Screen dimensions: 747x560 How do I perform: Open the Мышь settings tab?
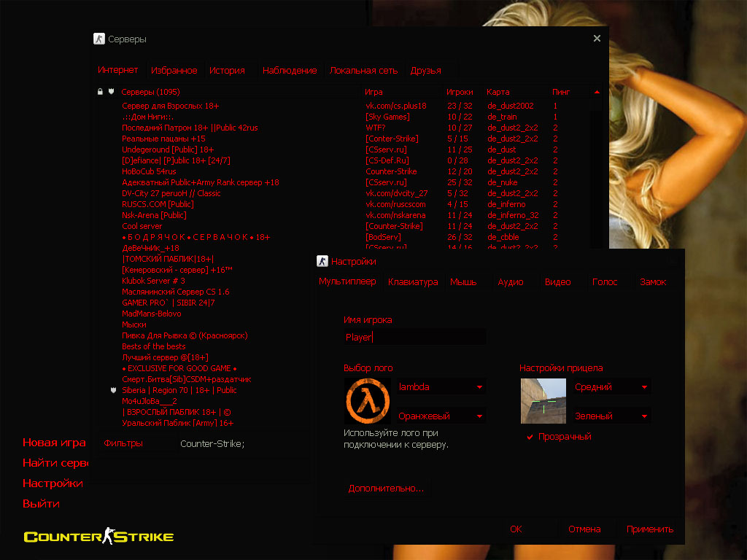[463, 282]
